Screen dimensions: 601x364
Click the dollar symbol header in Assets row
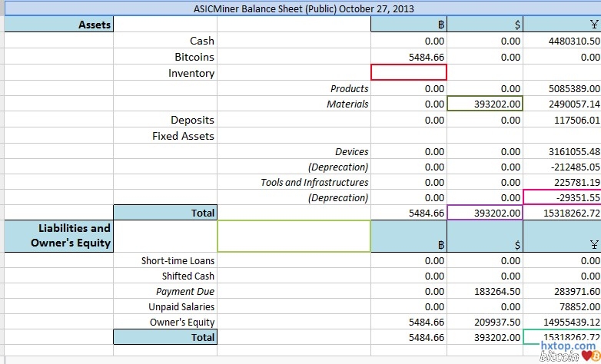tap(517, 25)
